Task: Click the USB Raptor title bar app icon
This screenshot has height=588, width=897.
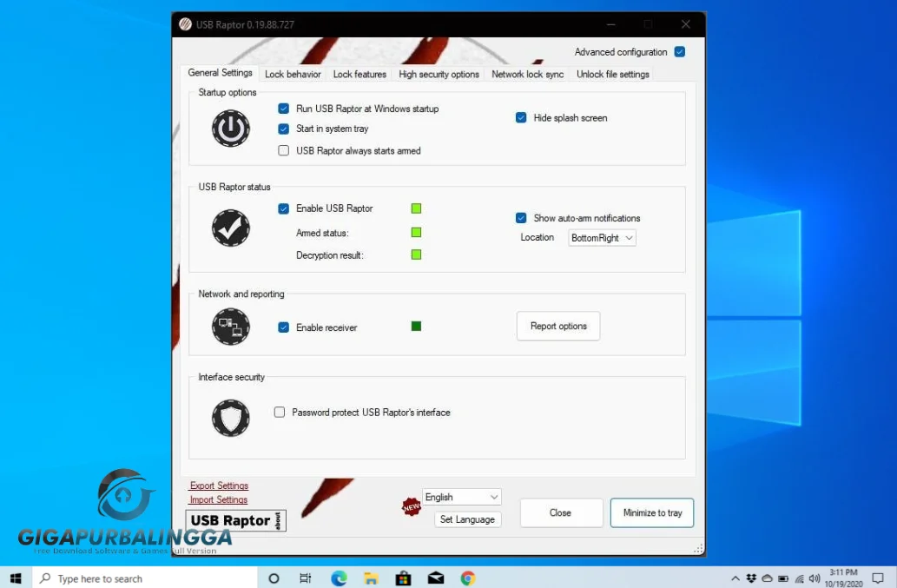Action: pos(185,24)
